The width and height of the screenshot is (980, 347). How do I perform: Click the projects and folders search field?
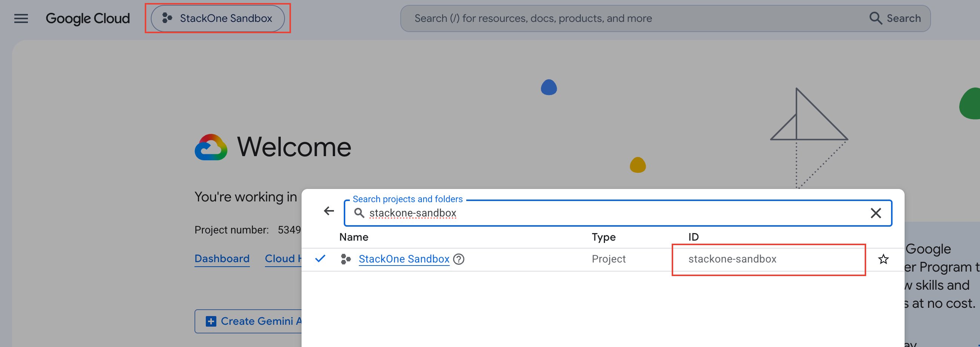click(618, 213)
